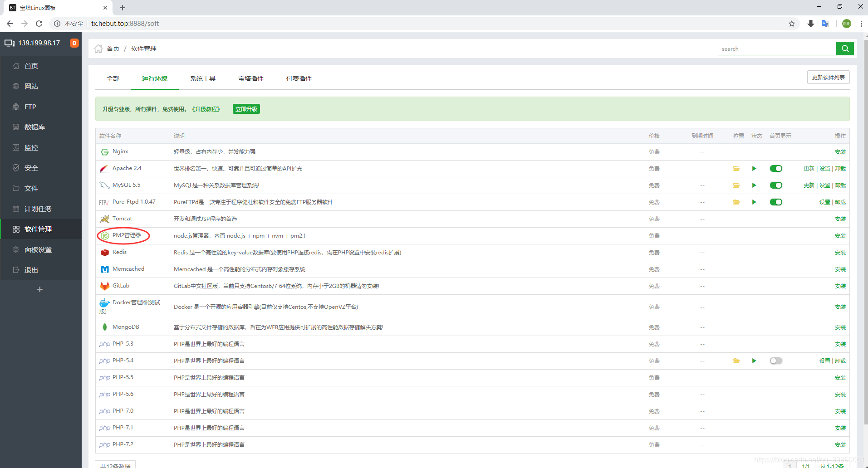Click the orange notification badge
The height and width of the screenshot is (468, 868).
click(x=74, y=43)
